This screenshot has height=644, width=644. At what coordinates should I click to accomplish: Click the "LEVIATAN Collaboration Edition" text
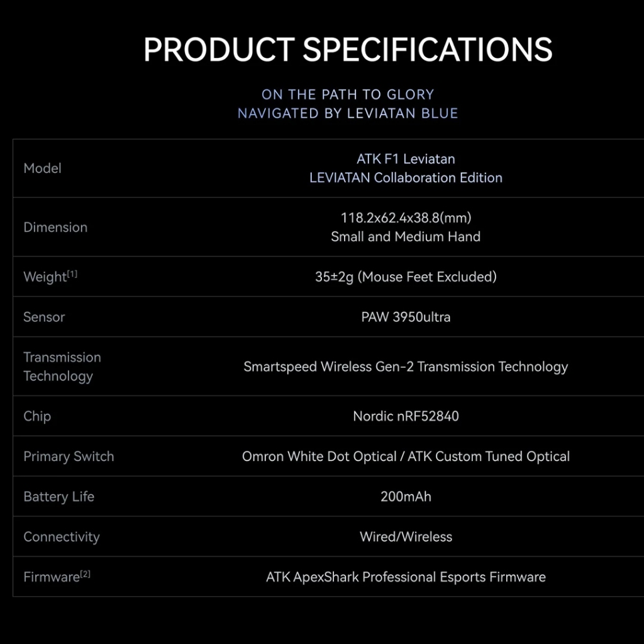coord(406,178)
